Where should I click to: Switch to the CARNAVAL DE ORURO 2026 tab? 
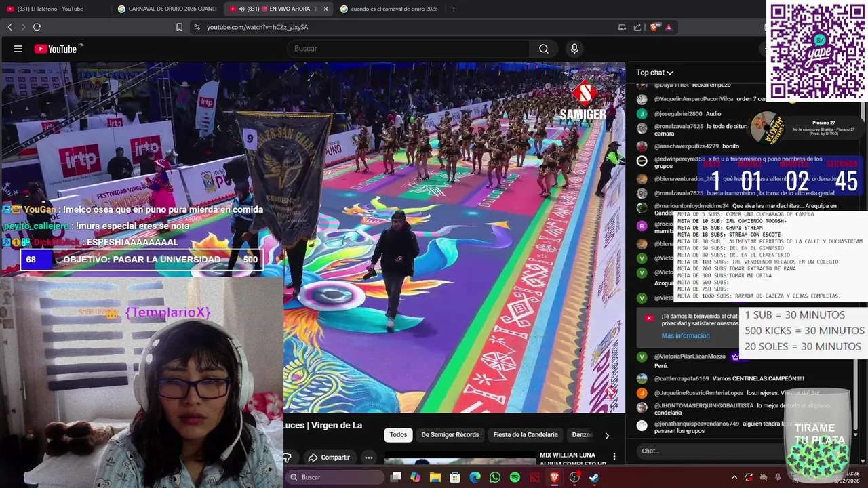[167, 9]
